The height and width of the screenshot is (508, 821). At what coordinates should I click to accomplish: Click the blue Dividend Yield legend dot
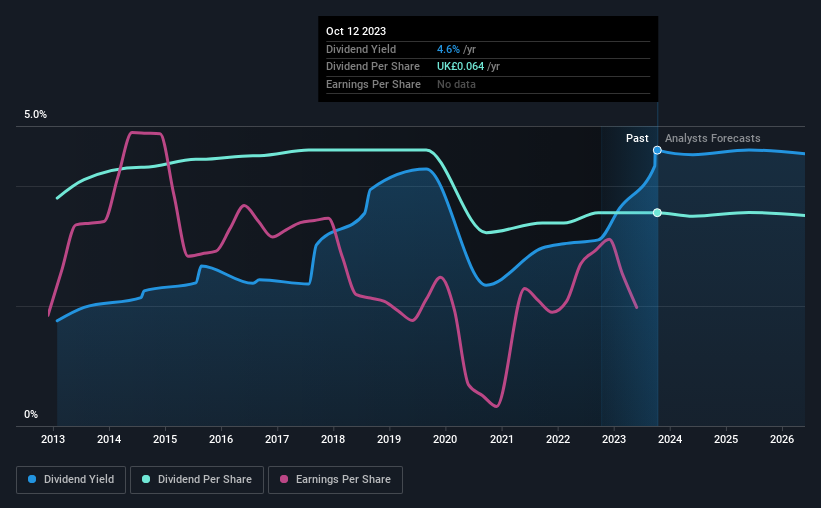32,479
